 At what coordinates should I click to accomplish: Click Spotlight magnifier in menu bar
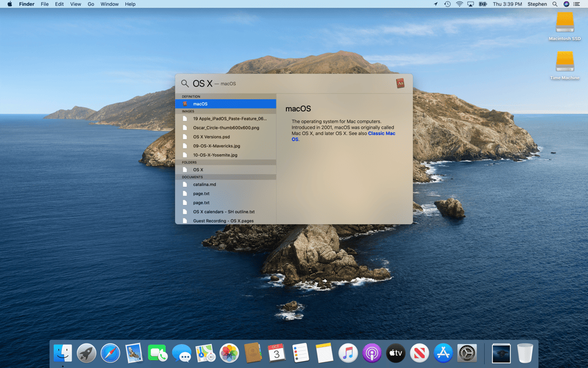[555, 4]
